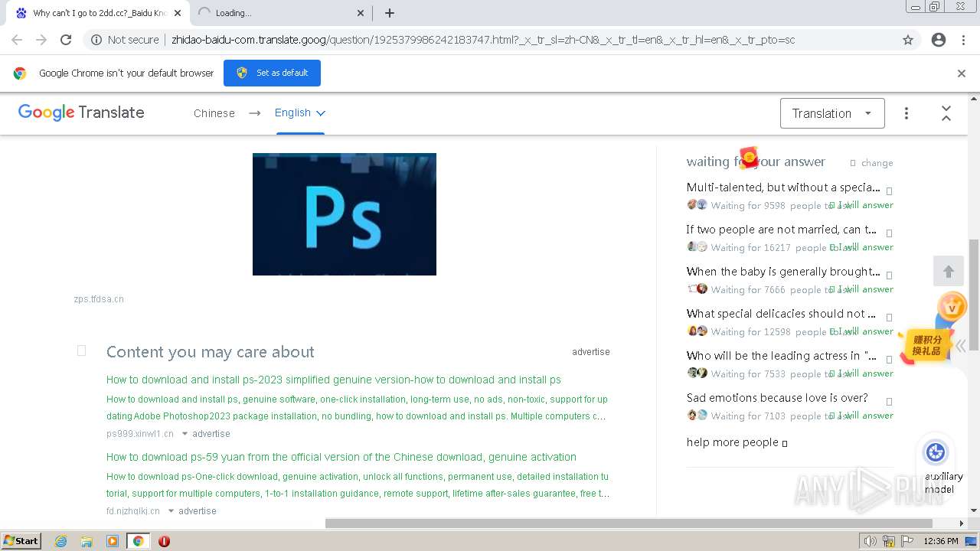Select Chinese source language label

coord(214,113)
